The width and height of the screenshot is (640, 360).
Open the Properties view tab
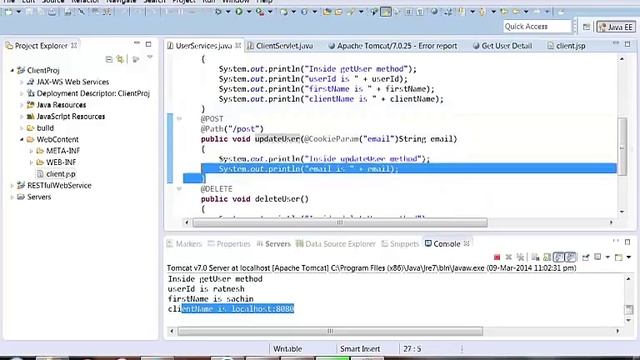(229, 244)
